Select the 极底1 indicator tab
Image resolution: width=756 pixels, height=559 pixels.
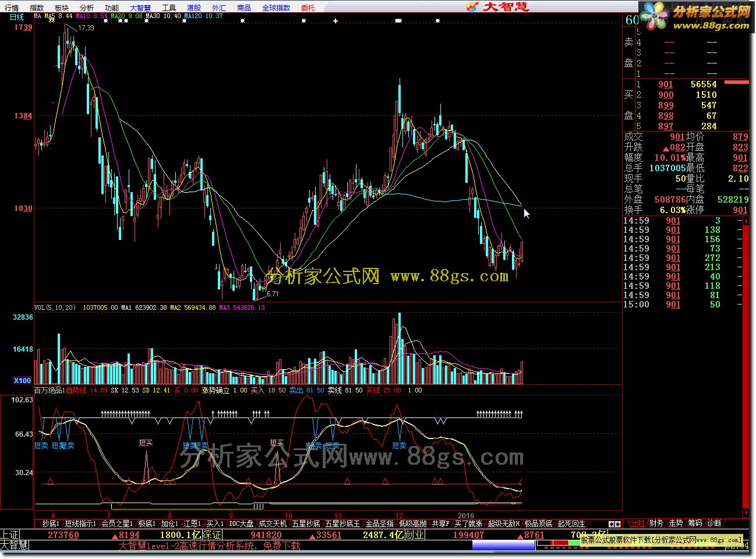(x=147, y=523)
